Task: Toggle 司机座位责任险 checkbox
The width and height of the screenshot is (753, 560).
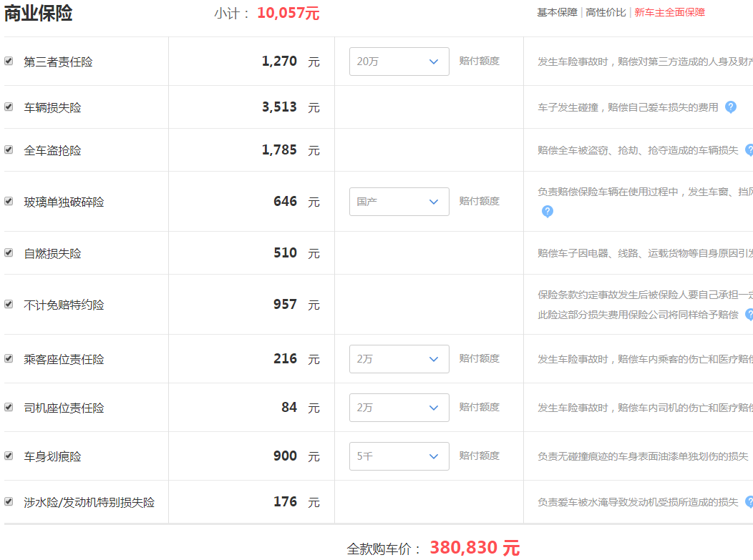Action: 9,407
